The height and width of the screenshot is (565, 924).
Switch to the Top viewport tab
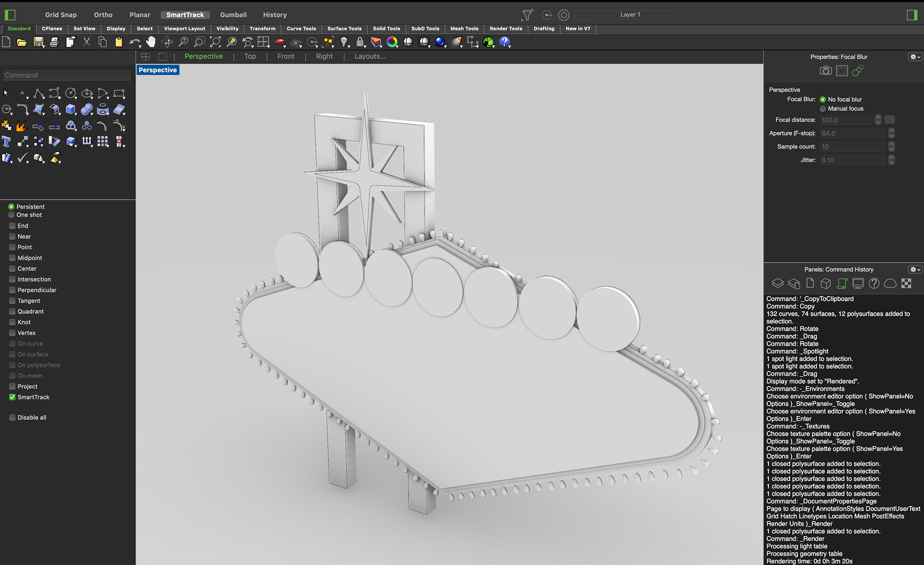point(250,56)
